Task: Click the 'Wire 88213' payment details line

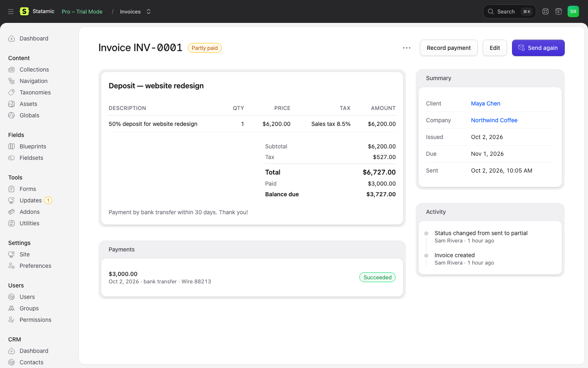Action: point(160,282)
